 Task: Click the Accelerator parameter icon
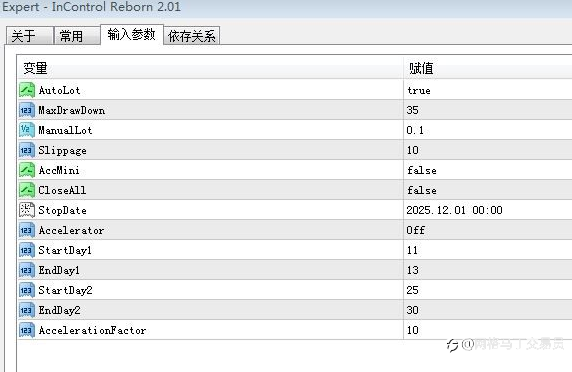(27, 230)
